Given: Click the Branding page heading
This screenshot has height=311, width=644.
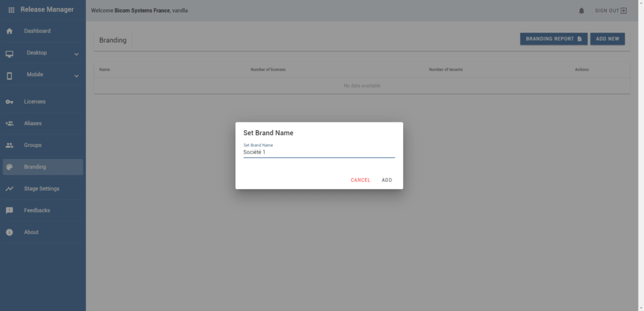Looking at the screenshot, I should (x=113, y=40).
